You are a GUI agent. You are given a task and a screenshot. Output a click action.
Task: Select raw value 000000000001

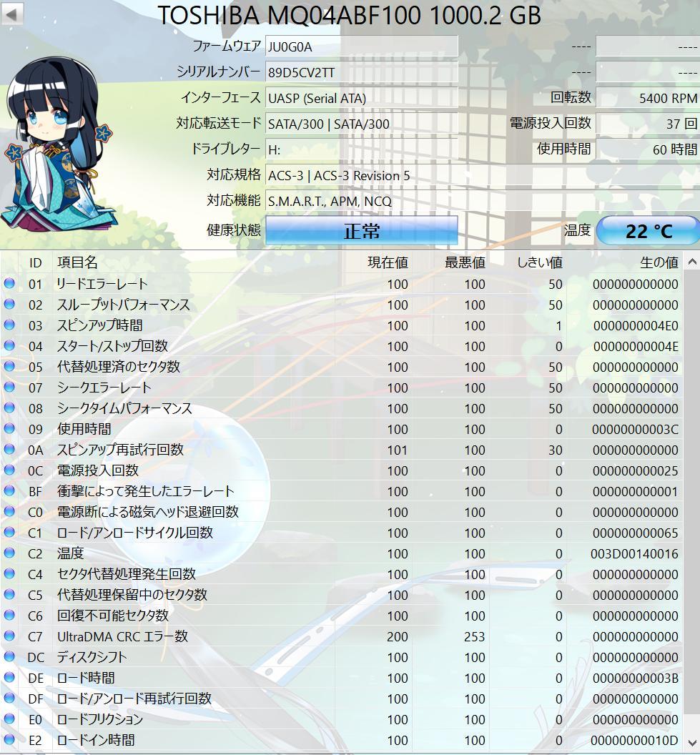click(636, 492)
